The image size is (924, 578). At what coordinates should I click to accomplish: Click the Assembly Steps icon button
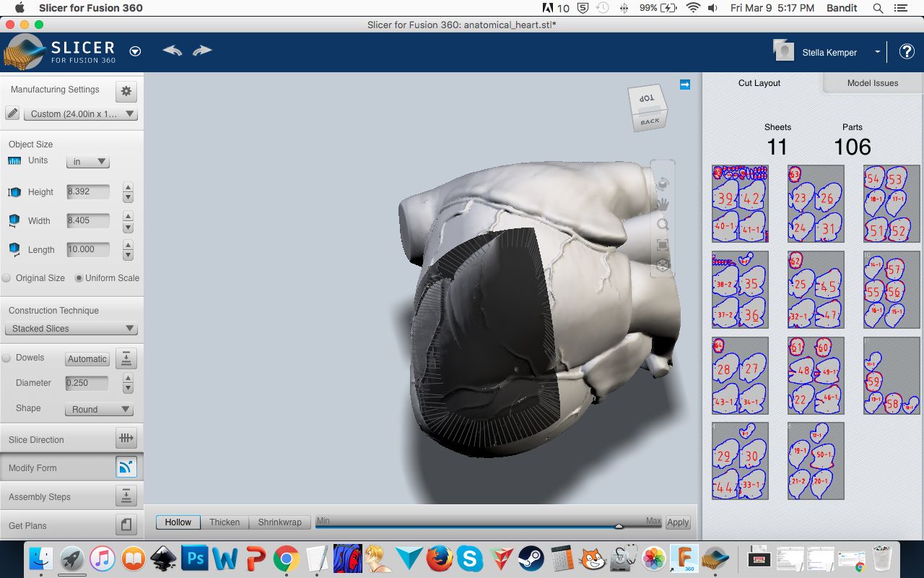[126, 496]
